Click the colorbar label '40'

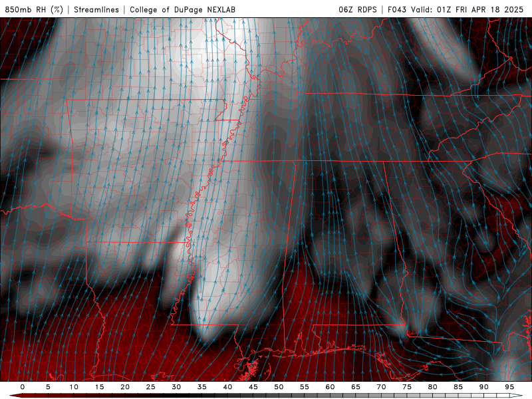pyautogui.click(x=227, y=387)
